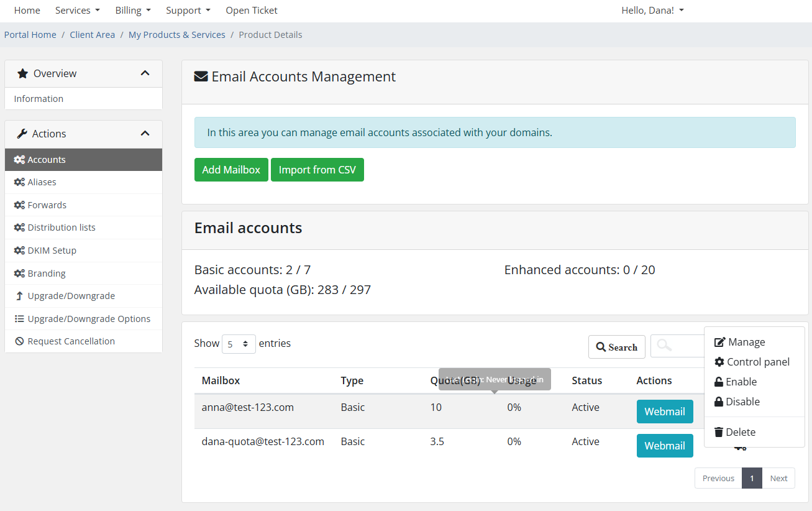Click the Request Cancellation ban icon

click(x=19, y=341)
